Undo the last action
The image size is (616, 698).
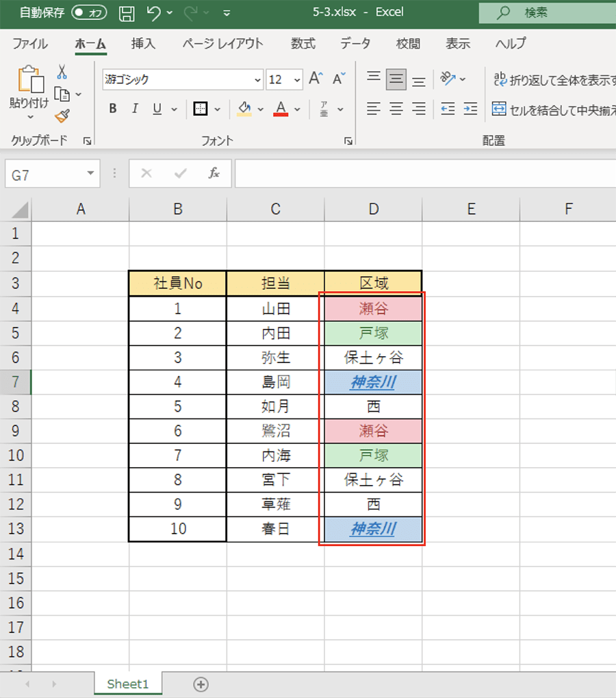[x=154, y=13]
